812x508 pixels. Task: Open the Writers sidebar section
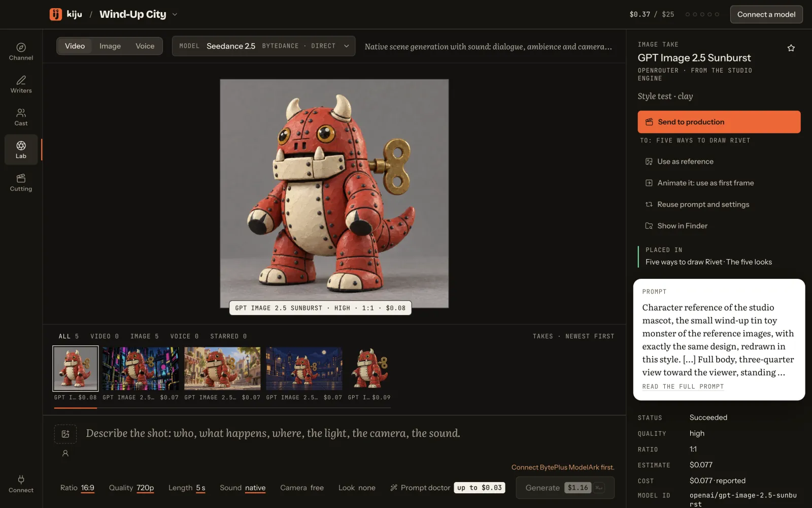click(x=21, y=84)
